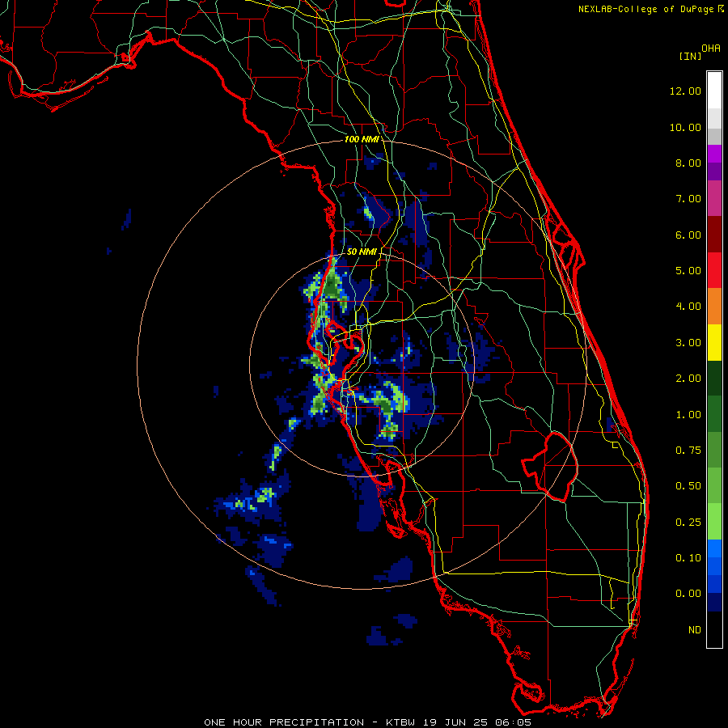This screenshot has height=728, width=728.
Task: Select the 8.00 legend value
Action: 688,163
